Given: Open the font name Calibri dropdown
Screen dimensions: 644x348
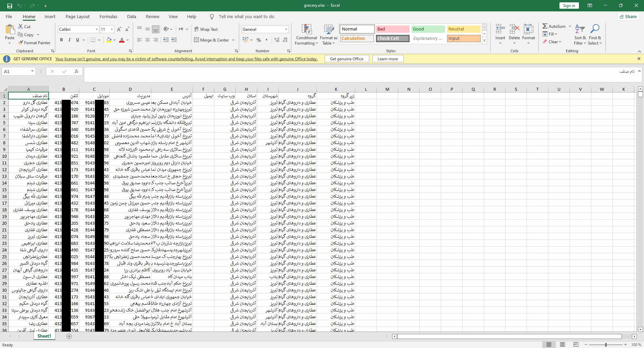Looking at the screenshot, I should pyautogui.click(x=97, y=29).
